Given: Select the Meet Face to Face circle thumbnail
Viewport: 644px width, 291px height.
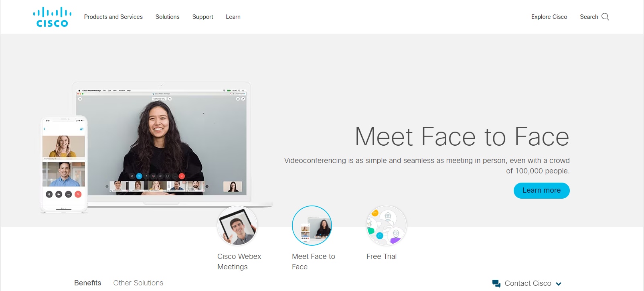Looking at the screenshot, I should coord(312,226).
